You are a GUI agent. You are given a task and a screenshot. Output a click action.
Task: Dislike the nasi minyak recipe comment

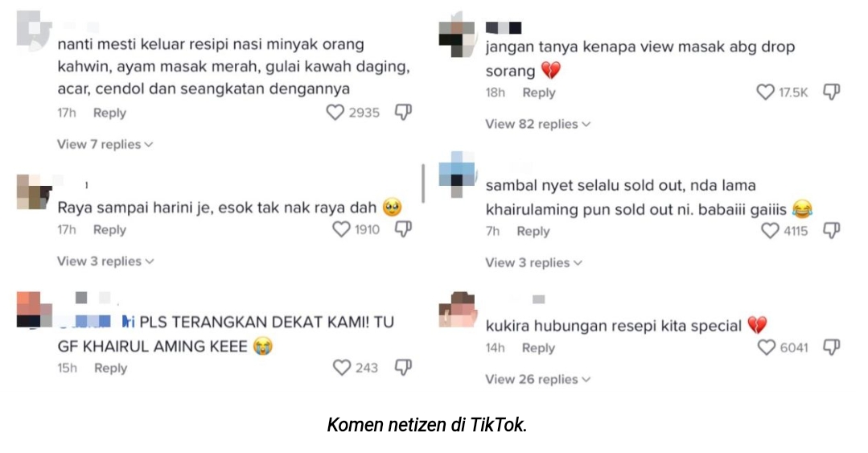403,113
